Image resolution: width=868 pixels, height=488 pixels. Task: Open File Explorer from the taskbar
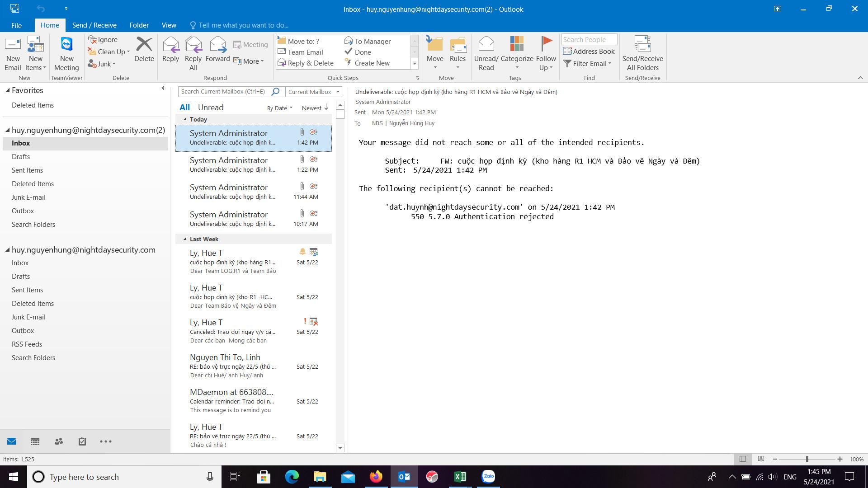(x=320, y=477)
